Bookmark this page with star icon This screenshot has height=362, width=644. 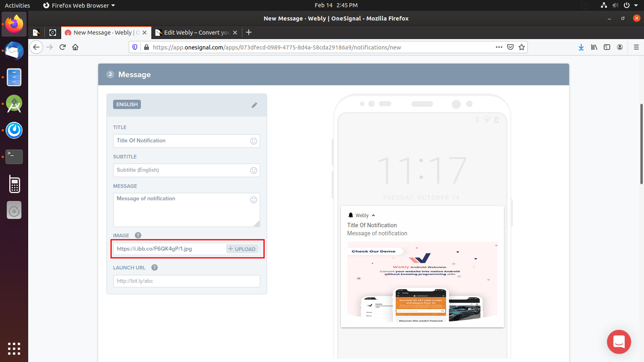522,47
